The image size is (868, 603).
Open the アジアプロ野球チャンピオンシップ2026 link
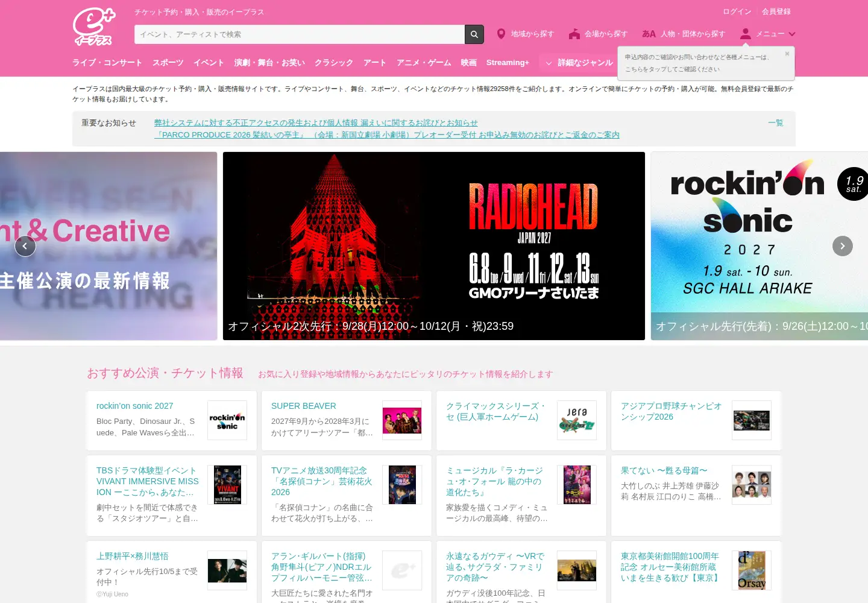point(671,411)
